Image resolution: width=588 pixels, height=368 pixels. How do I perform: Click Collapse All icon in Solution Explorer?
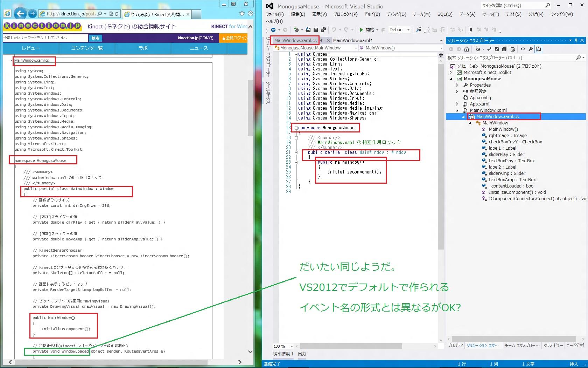(x=504, y=49)
